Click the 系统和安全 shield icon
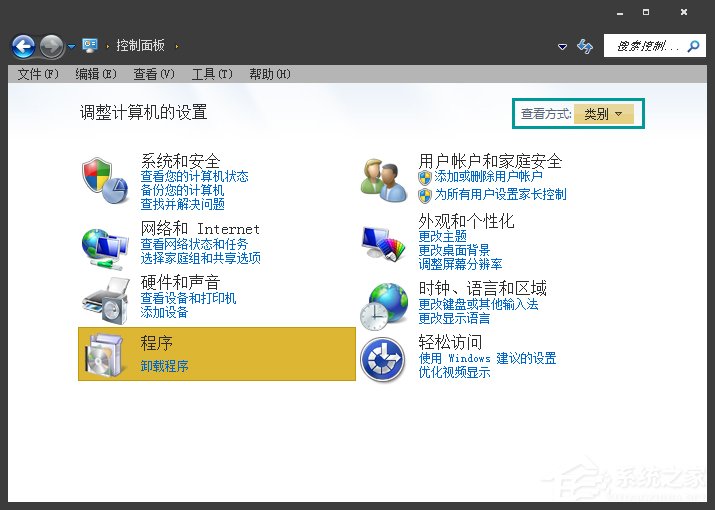715x510 pixels. [105, 181]
